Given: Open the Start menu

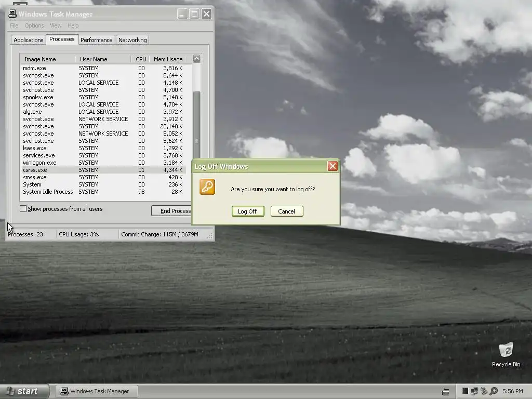Looking at the screenshot, I should (24, 391).
